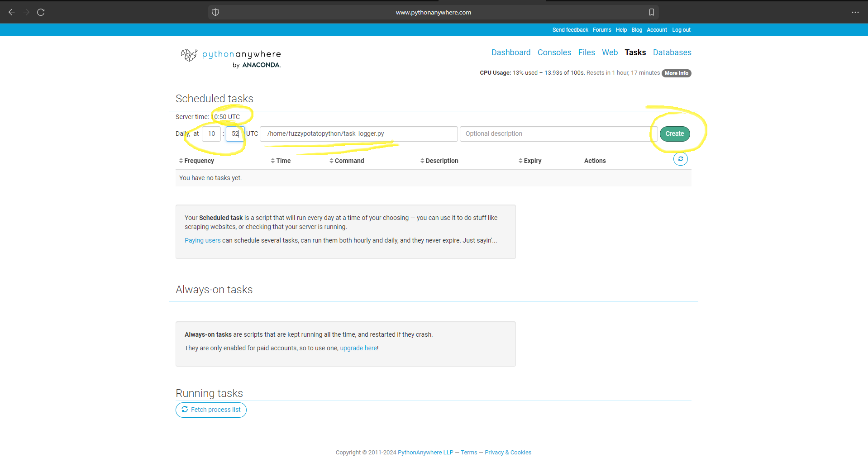Viewport: 868px width, 458px height.
Task: Click the CPU Usage status text
Action: [x=570, y=73]
